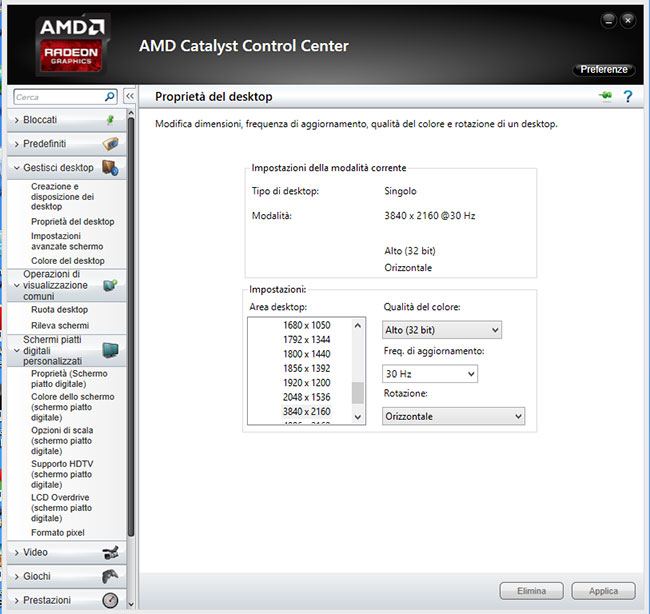The width and height of the screenshot is (650, 614).
Task: Collapse Schermi piatti digitali personalizzati section
Action: point(66,350)
